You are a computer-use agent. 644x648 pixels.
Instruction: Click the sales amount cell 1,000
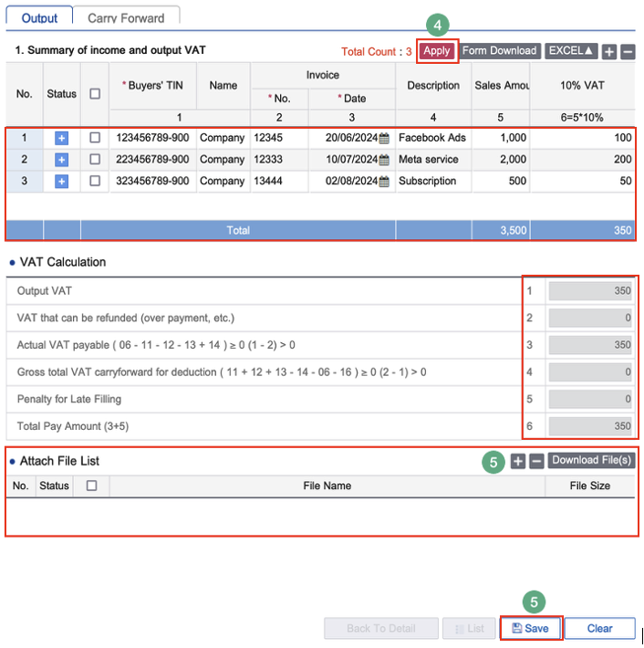tap(501, 138)
